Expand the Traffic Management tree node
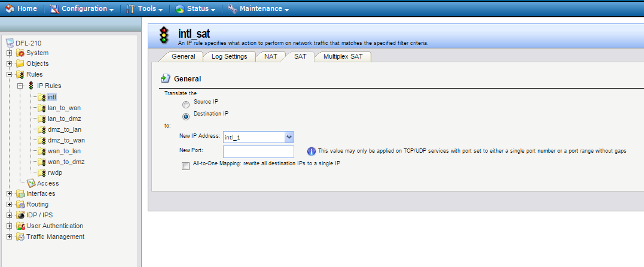Screen dimensions: 644x267 coord(10,236)
